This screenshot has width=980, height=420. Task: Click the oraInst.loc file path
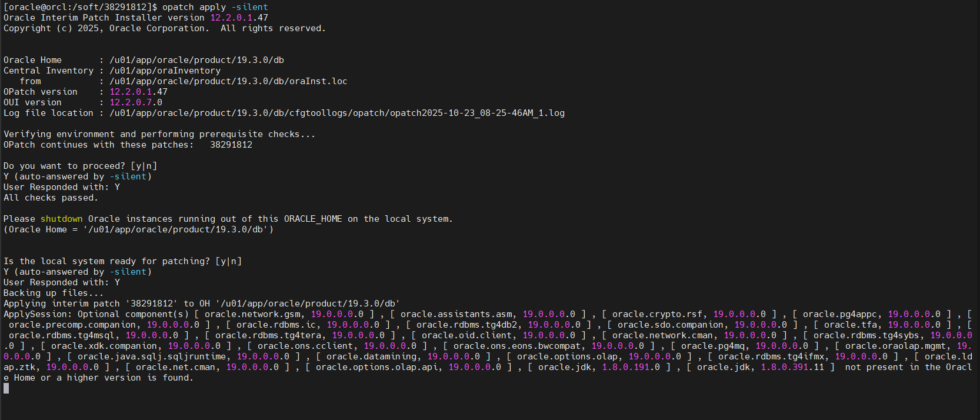coord(228,81)
